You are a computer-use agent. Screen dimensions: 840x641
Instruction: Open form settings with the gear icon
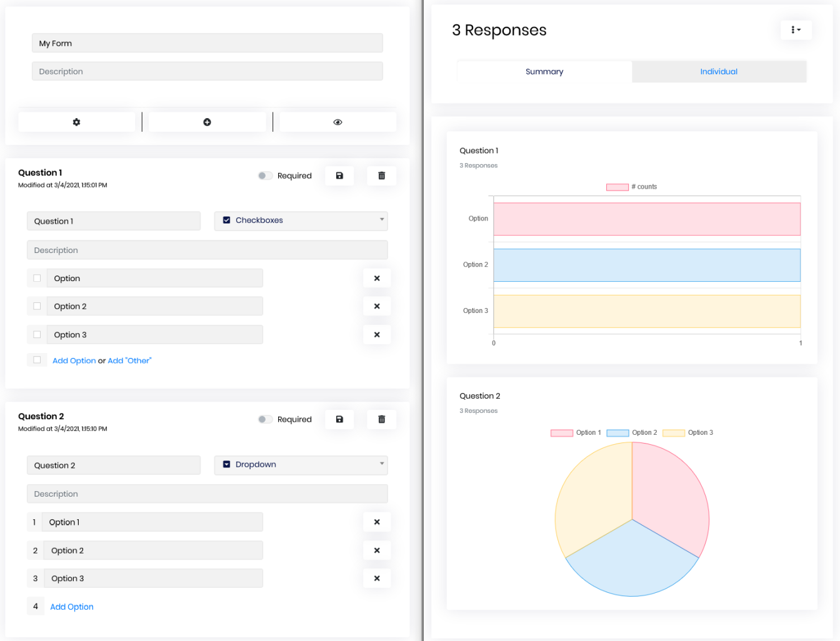tap(76, 122)
